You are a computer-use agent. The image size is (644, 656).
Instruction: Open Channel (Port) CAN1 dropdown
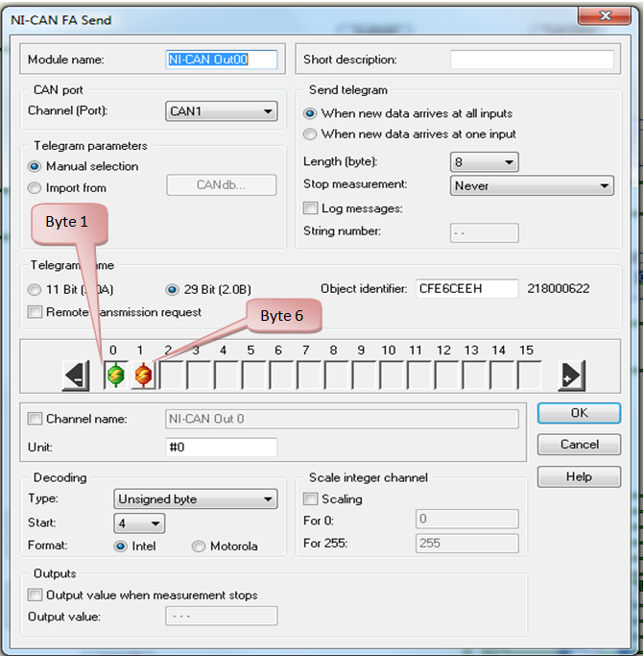pos(221,111)
